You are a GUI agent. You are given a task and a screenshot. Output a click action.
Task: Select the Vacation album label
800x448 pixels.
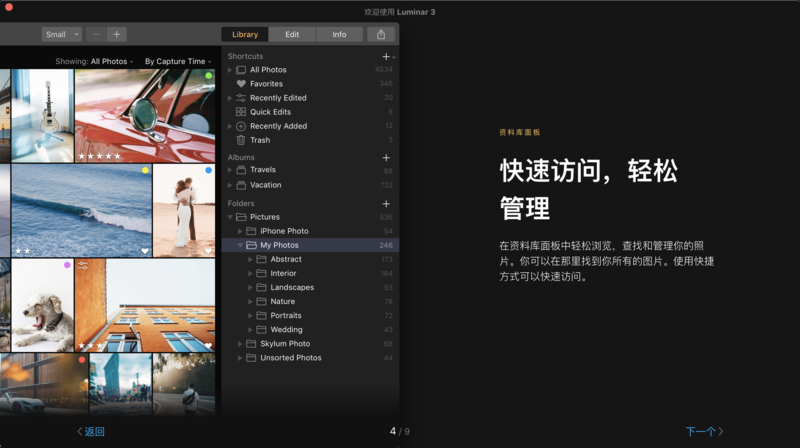pos(265,185)
